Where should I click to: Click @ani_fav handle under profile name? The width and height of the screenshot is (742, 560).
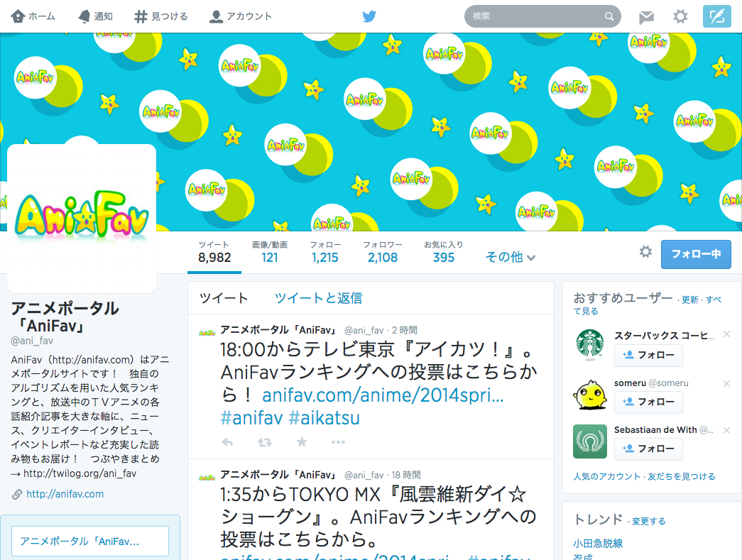32,341
